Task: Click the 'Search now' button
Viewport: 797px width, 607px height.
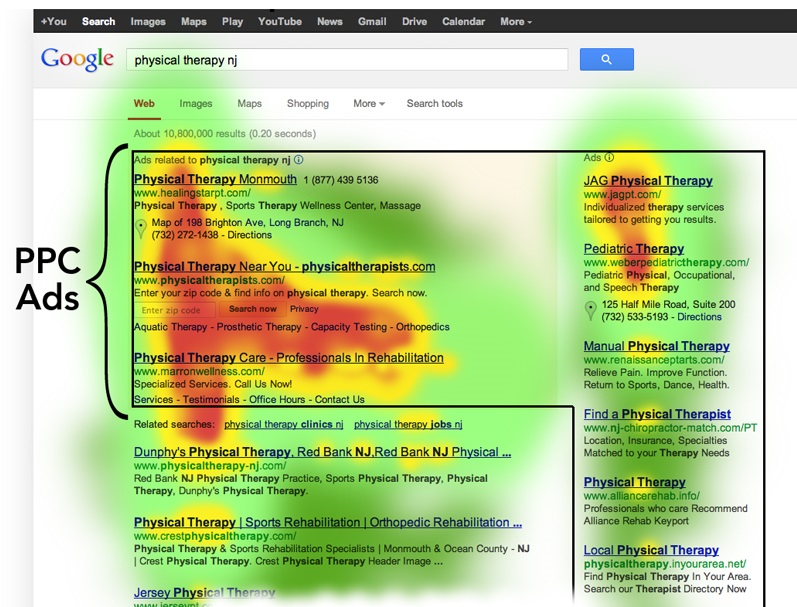Action: pyautogui.click(x=253, y=309)
